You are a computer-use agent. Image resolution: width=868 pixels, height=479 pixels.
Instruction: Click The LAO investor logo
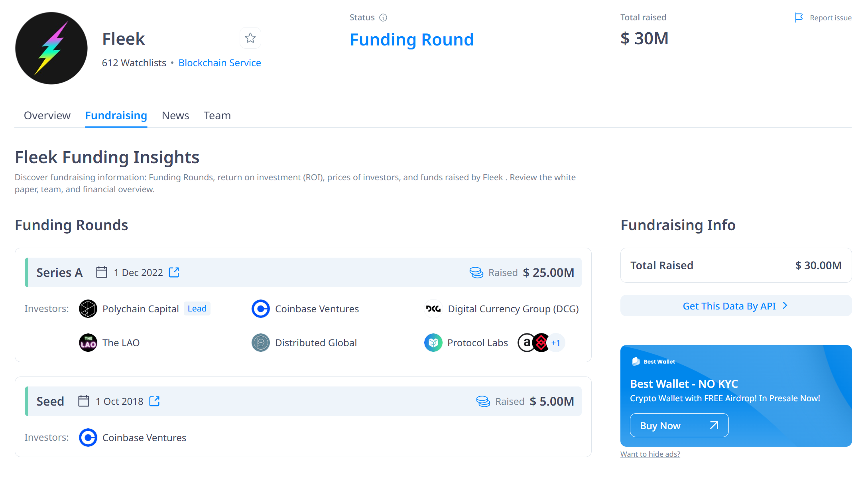coord(88,343)
